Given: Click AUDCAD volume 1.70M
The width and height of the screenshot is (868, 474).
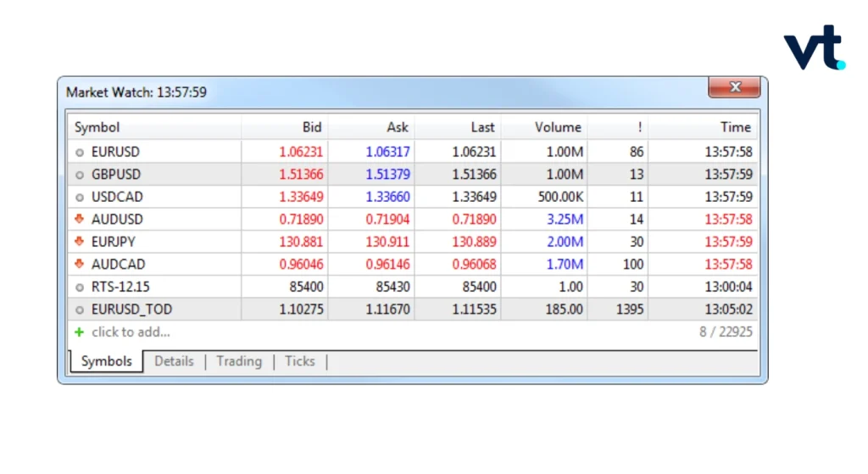Looking at the screenshot, I should (565, 264).
